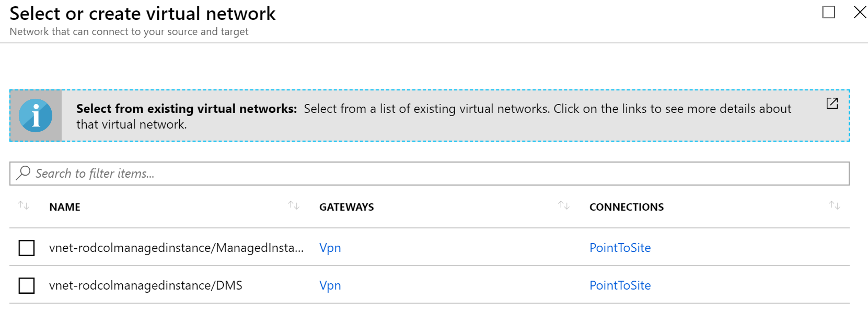Maximize the virtual network blade
This screenshot has width=868, height=311.
[x=829, y=12]
